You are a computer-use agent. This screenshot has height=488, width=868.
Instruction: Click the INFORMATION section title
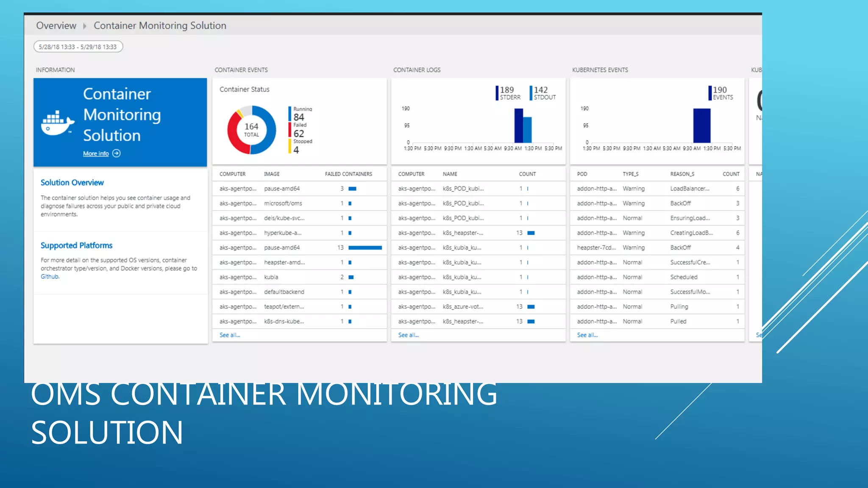pos(55,70)
